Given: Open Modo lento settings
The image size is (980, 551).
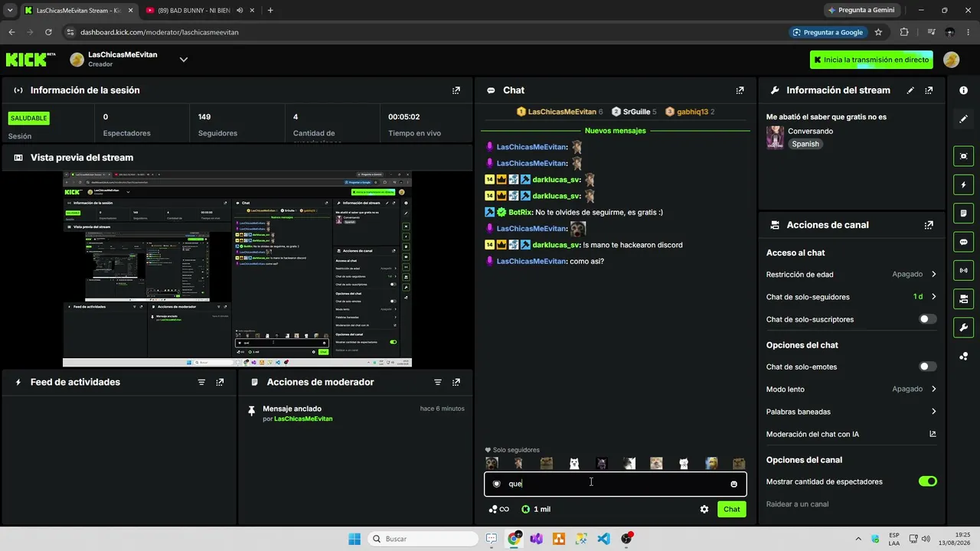Looking at the screenshot, I should [851, 389].
